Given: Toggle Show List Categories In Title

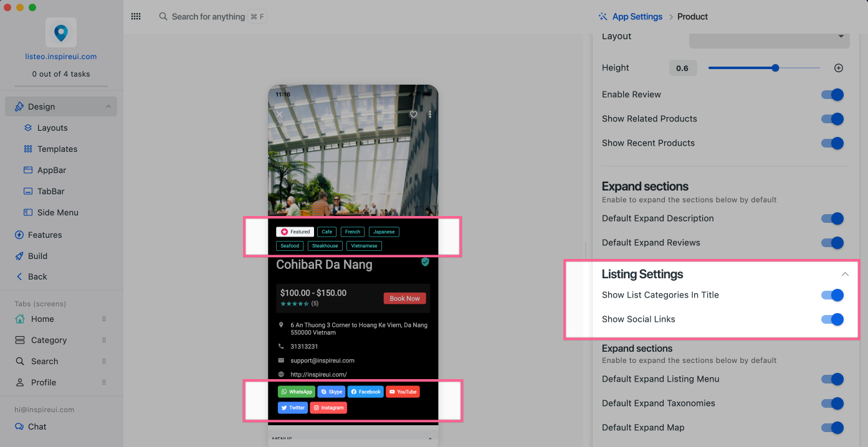Looking at the screenshot, I should 832,295.
